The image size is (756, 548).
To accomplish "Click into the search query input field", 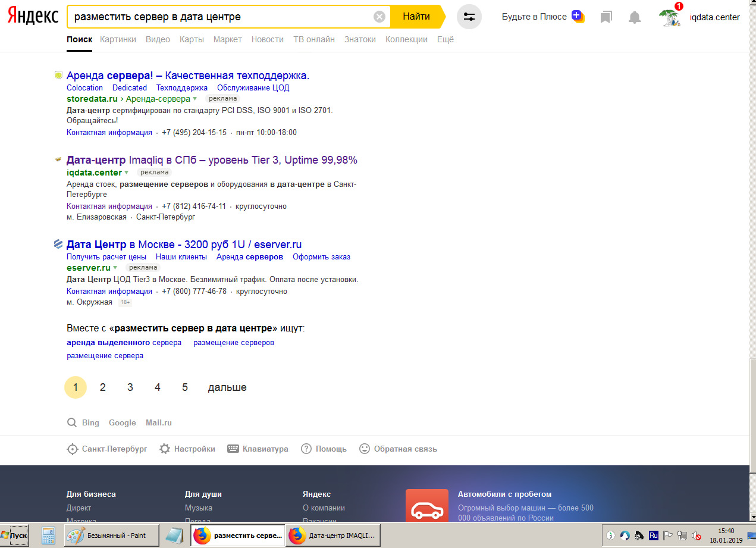I will (x=220, y=17).
